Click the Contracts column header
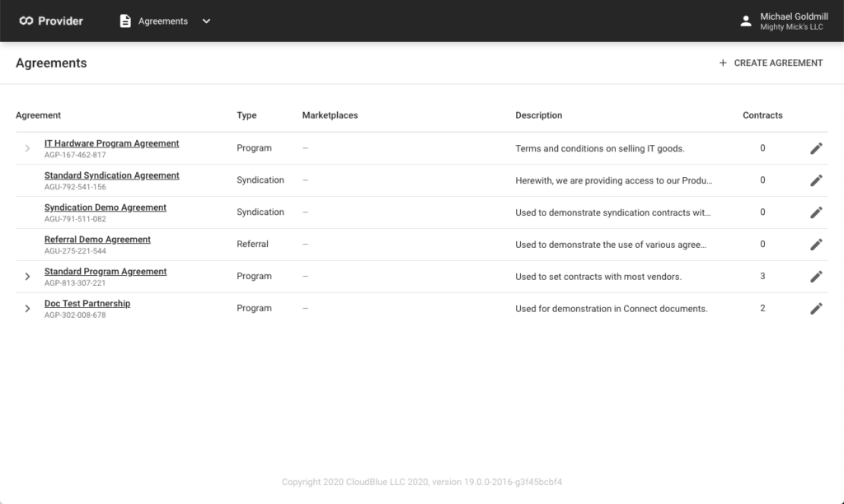This screenshot has height=504, width=844. point(762,115)
